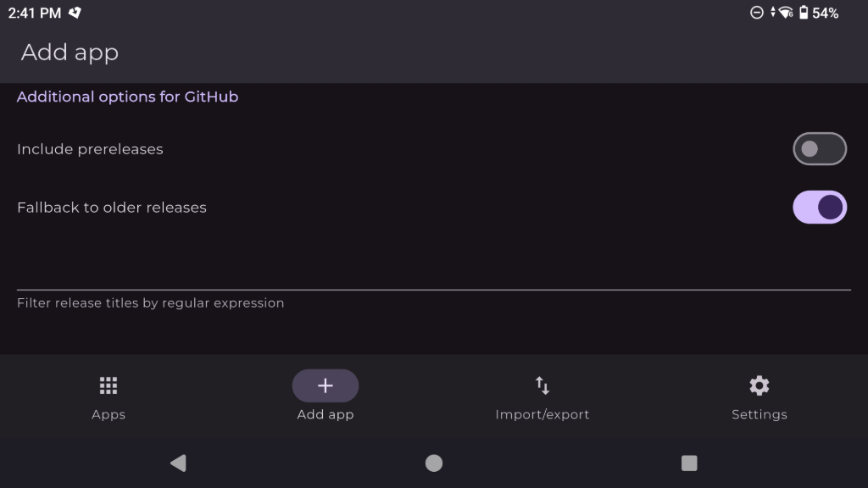This screenshot has height=488, width=868.
Task: Tap the Settings text label in navigation
Action: click(x=759, y=414)
